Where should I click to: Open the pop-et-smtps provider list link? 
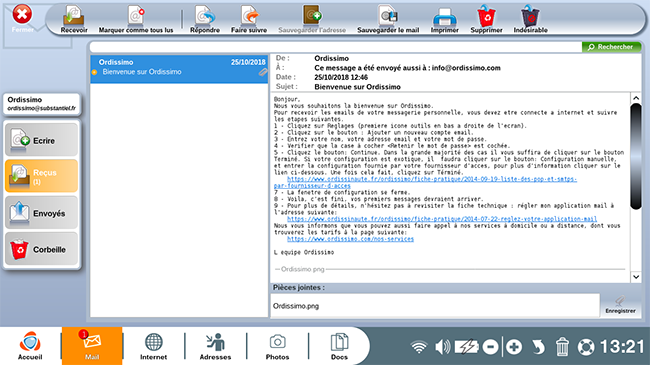coord(425,182)
